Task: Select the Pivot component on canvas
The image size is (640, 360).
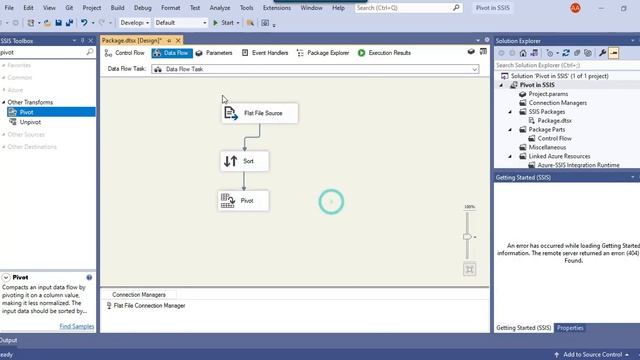Action: click(243, 201)
